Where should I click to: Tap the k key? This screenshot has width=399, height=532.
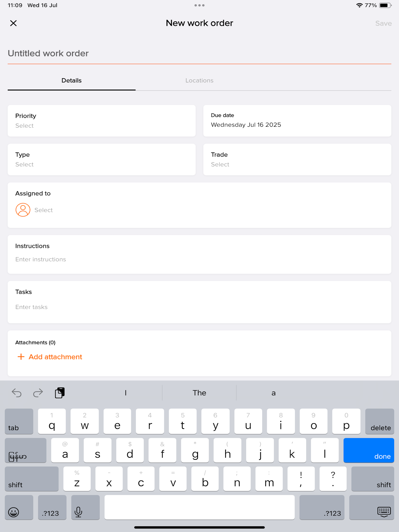[x=292, y=450]
